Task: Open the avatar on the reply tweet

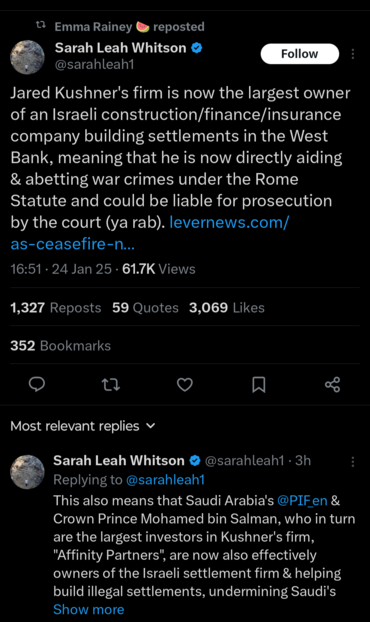Action: point(27,472)
